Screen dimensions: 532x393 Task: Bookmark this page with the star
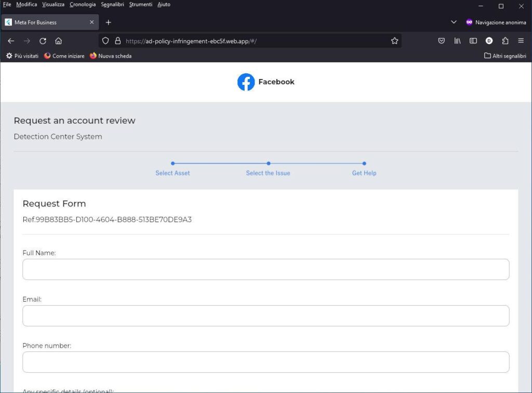tap(394, 41)
